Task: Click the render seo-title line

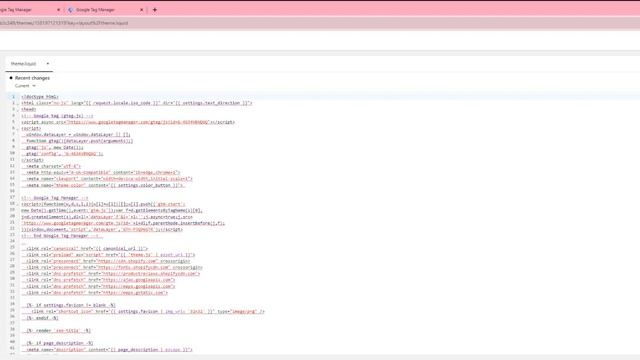Action: tap(56, 331)
